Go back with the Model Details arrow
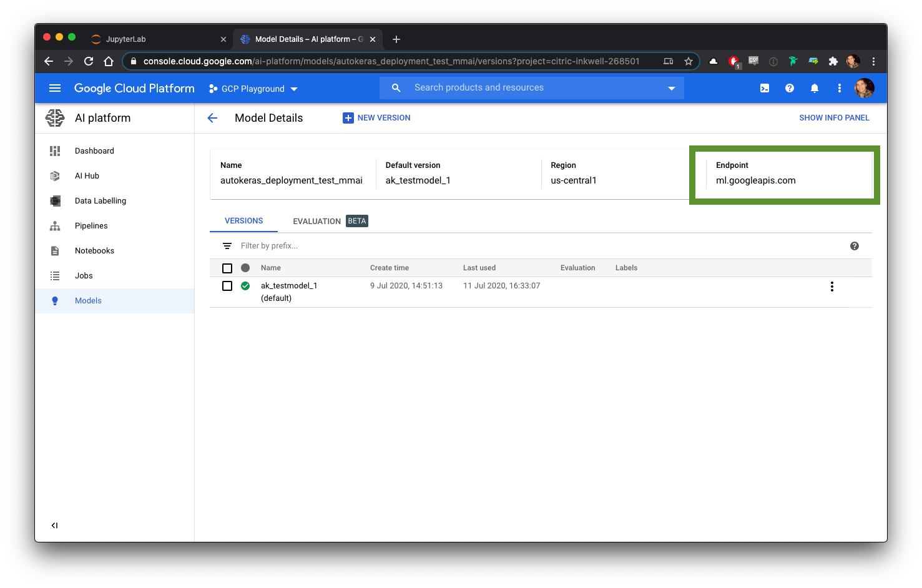The height and width of the screenshot is (588, 922). pyautogui.click(x=212, y=118)
